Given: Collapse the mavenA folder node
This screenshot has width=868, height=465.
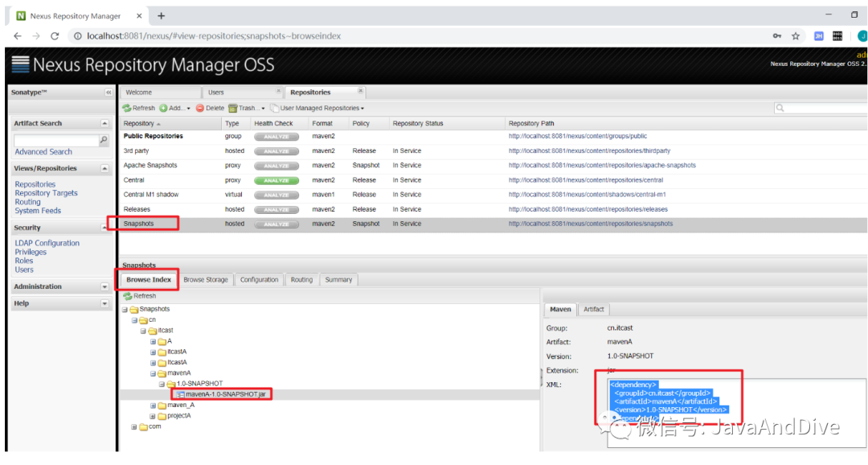Looking at the screenshot, I should 153,373.
